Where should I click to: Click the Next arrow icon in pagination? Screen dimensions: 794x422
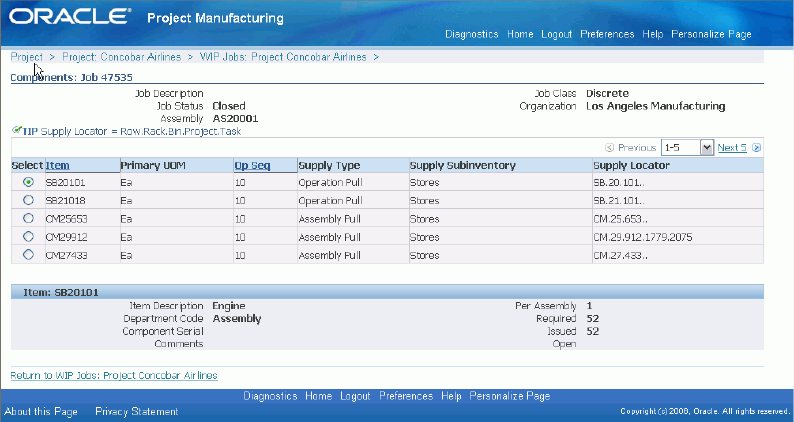[x=757, y=147]
